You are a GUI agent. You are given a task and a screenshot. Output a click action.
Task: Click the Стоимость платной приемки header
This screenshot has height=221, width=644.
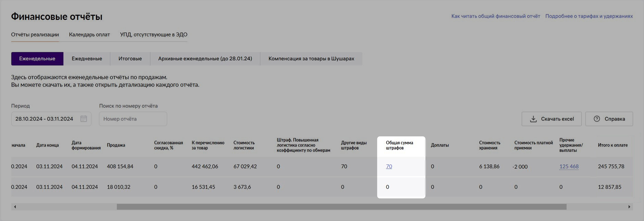pyautogui.click(x=534, y=145)
